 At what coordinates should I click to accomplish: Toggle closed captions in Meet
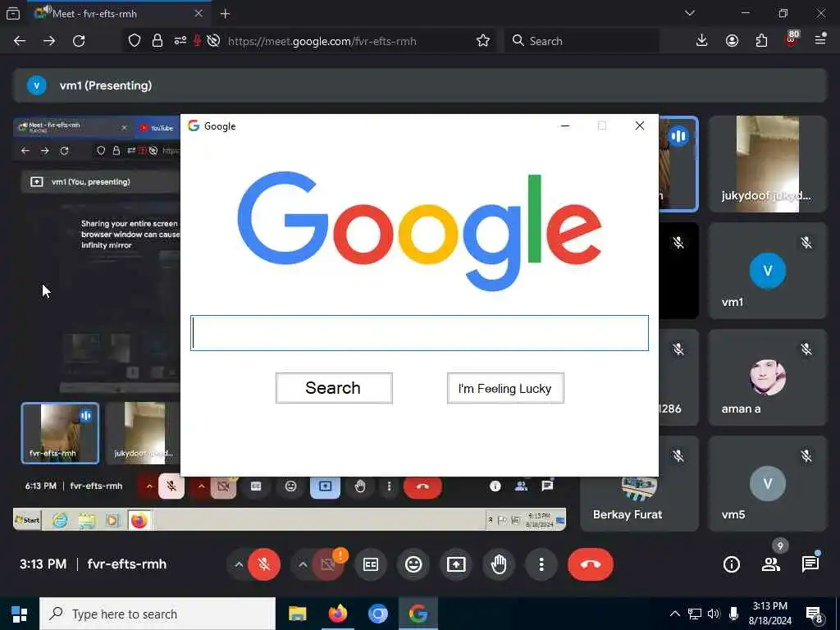(x=371, y=564)
